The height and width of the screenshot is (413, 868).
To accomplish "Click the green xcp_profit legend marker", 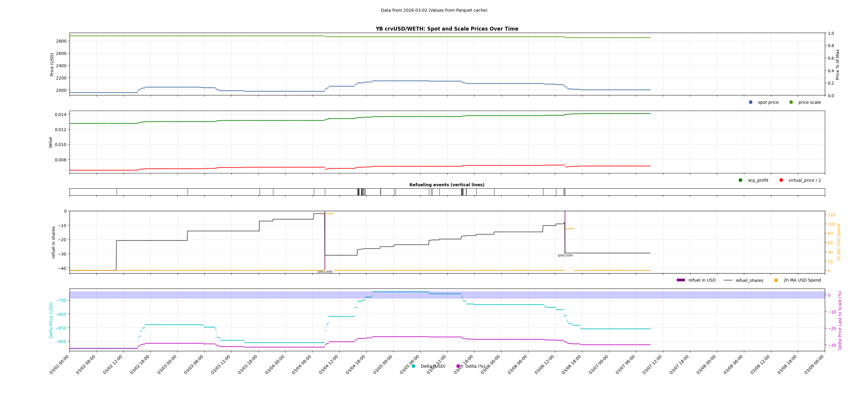I will (740, 180).
